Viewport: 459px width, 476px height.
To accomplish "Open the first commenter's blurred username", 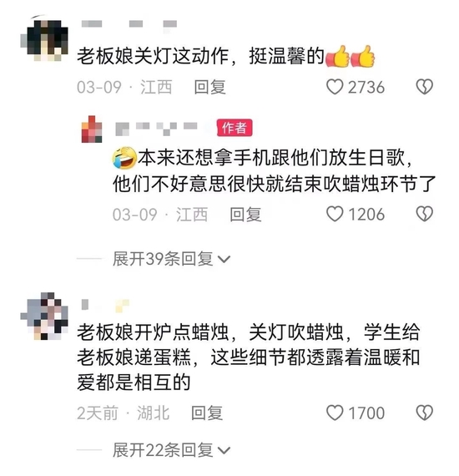I will pos(129,25).
